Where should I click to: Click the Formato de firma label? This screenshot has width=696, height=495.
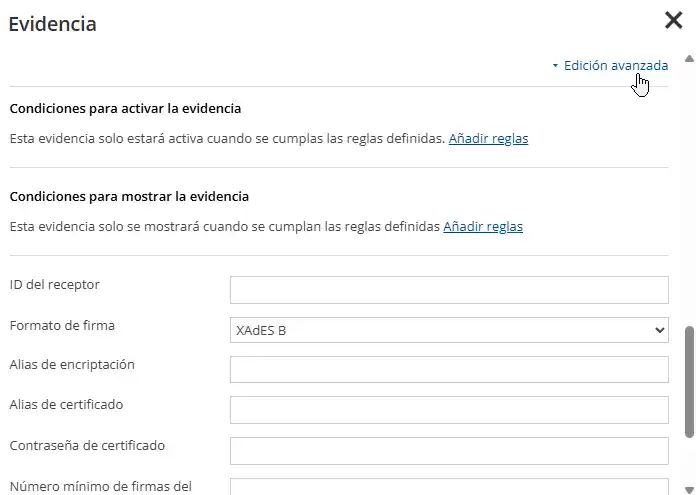pos(62,325)
